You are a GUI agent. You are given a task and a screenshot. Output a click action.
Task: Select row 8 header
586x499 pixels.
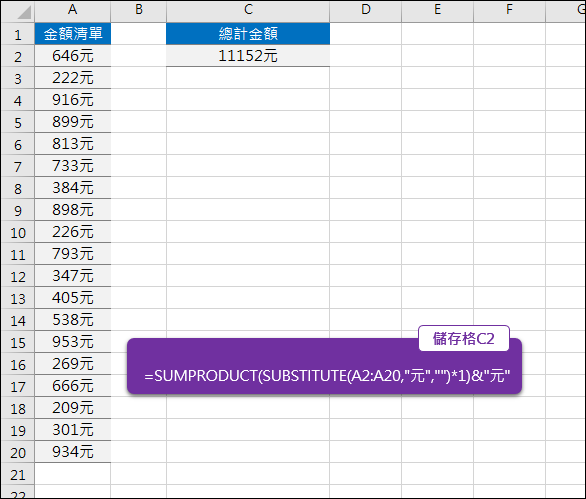click(18, 188)
